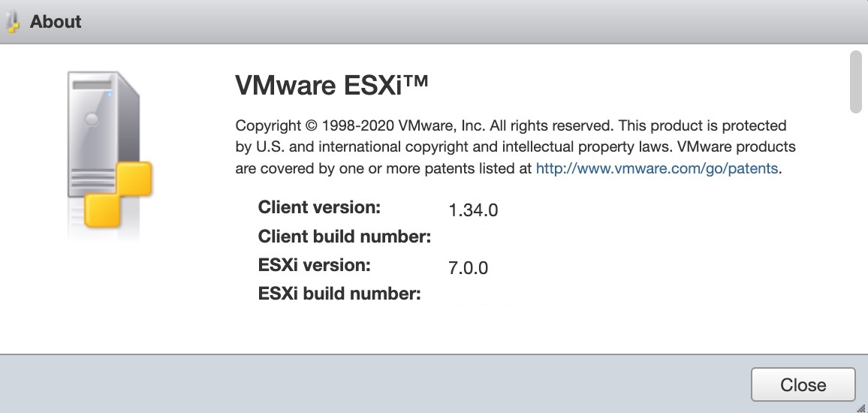Click the 'Client version:' label

coord(319,207)
